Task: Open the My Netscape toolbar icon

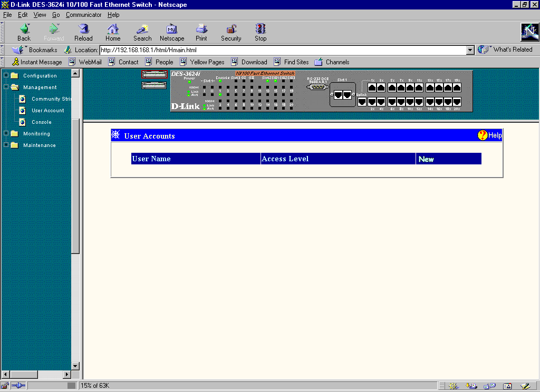Action: [172, 29]
